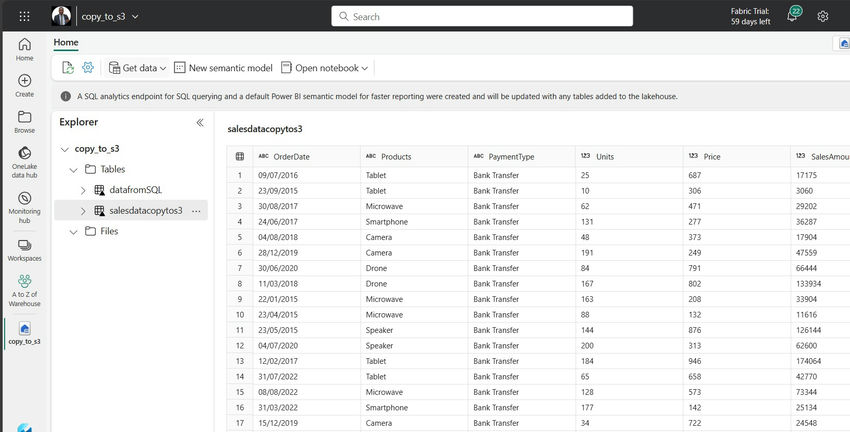
Task: Open Monitoring hub in sidebar
Action: tap(24, 208)
